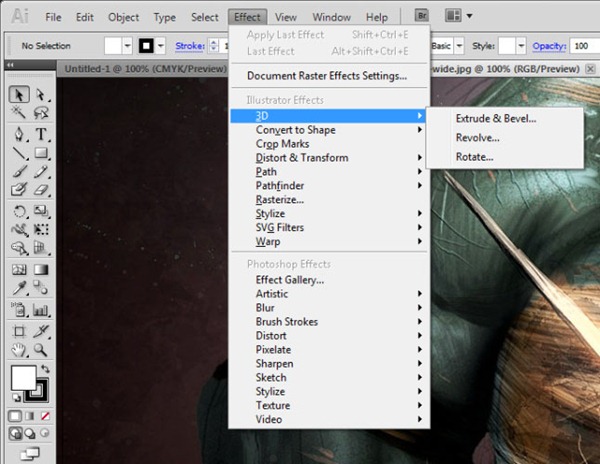Open the Object menu
This screenshot has height=464, width=600.
pyautogui.click(x=124, y=17)
